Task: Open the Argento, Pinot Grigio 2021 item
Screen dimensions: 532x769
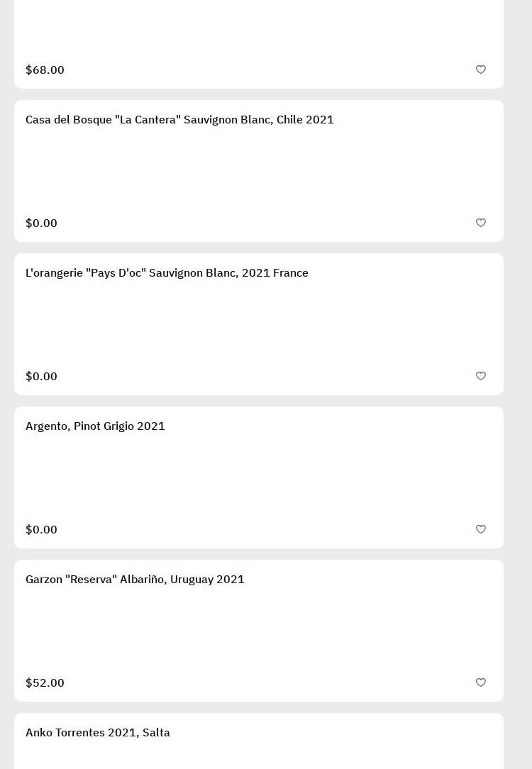Action: tap(95, 426)
